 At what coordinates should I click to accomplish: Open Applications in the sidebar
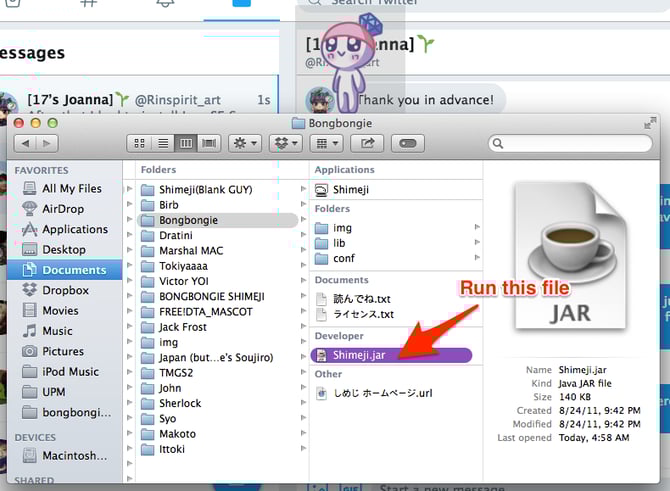[65, 229]
